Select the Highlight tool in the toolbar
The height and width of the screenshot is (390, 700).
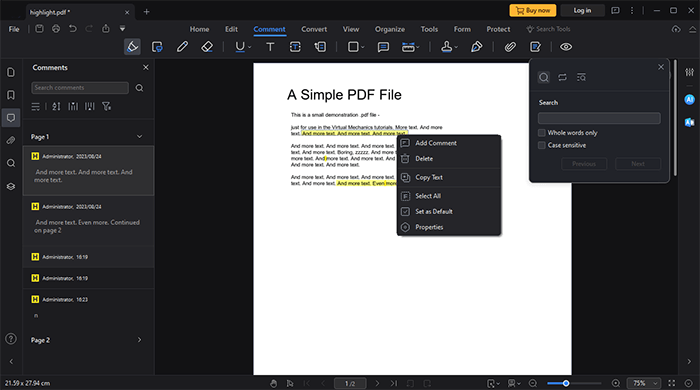click(132, 47)
